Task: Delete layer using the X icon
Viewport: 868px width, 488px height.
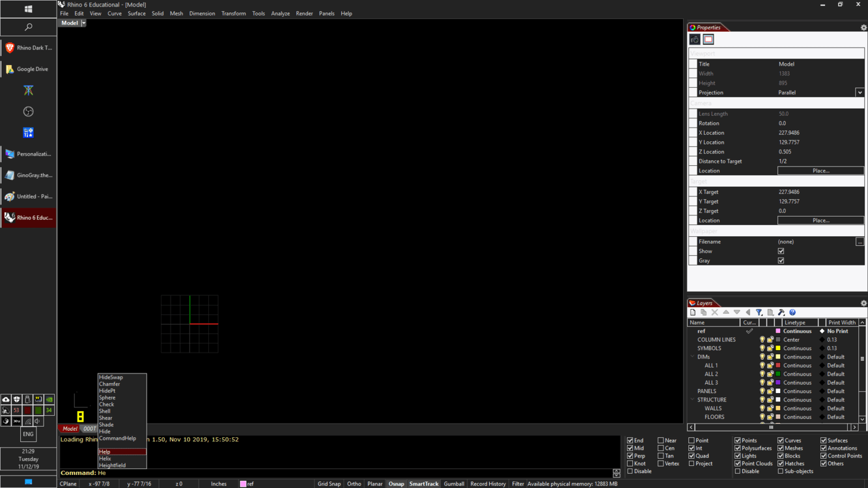Action: point(715,312)
